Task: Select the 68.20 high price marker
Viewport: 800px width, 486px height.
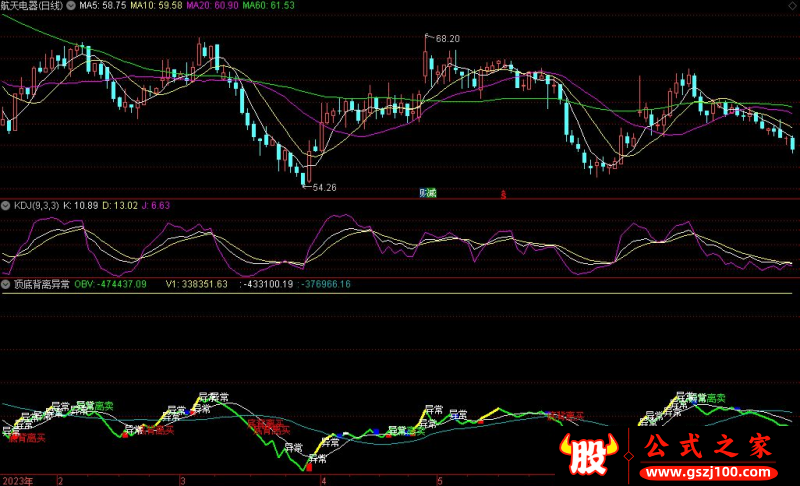Action: tap(447, 38)
